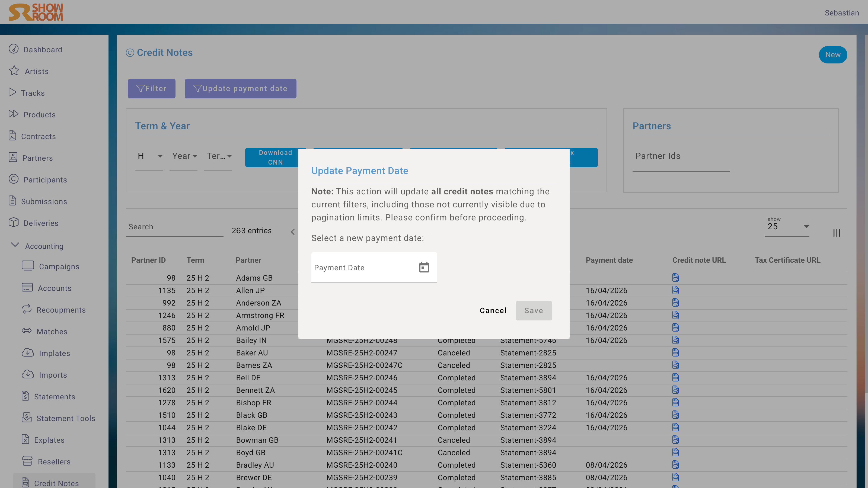Click the Partner Ids input field
This screenshot has height=488, width=868.
point(681,156)
